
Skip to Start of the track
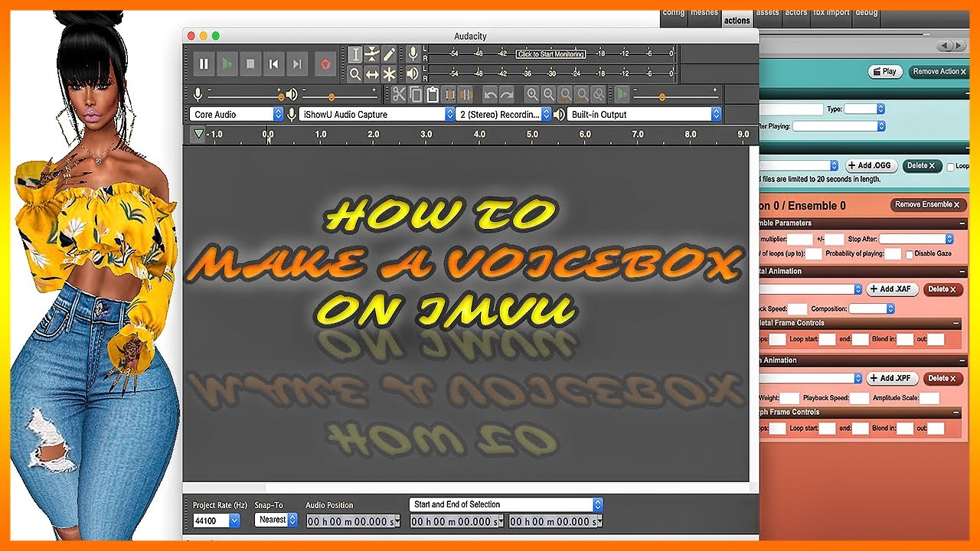click(x=273, y=64)
